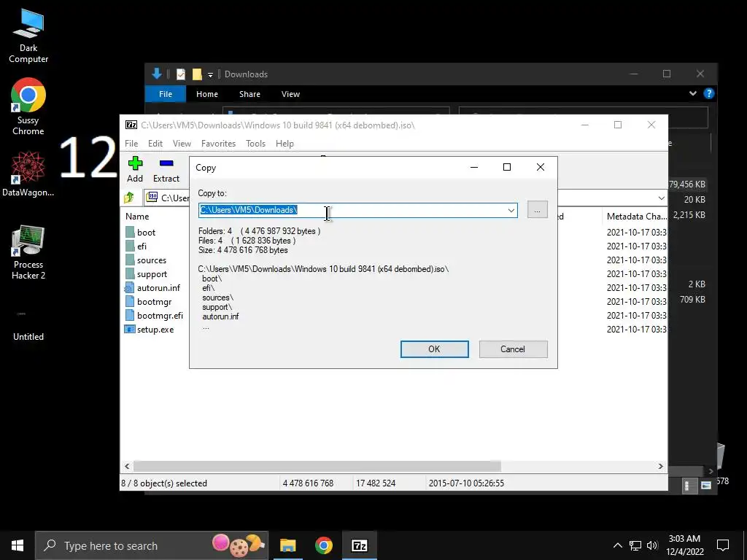Switch to Explorer Share ribbon tab

coord(249,94)
